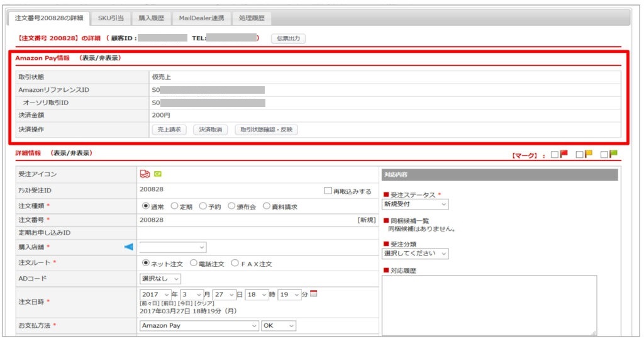Open the minute dropdown showing 19

(289, 294)
